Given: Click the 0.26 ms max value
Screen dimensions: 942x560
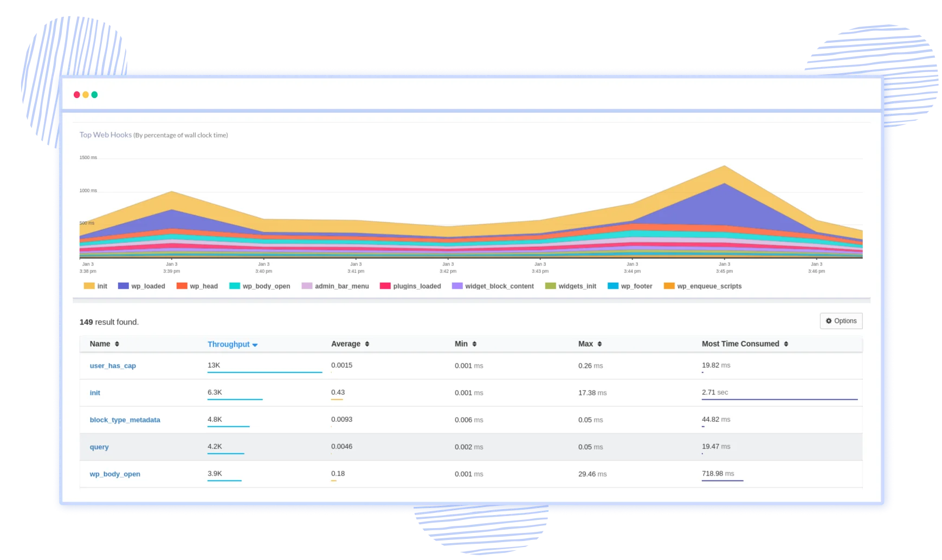Looking at the screenshot, I should click(590, 366).
